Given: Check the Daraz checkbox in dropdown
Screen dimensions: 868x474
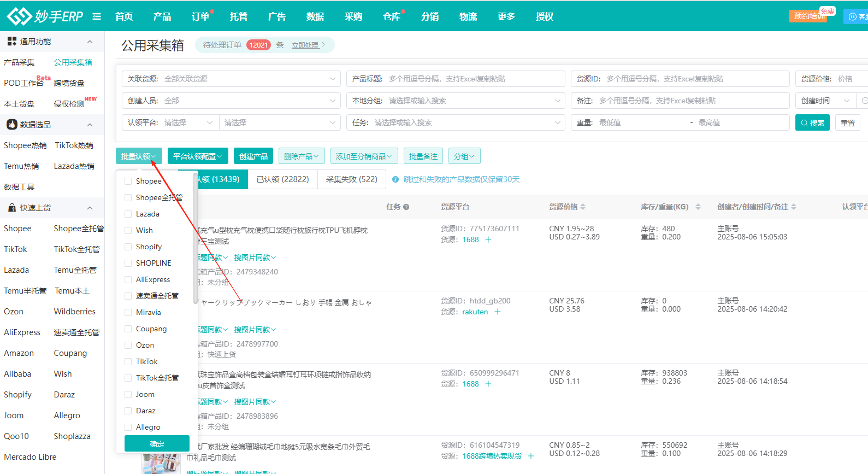Looking at the screenshot, I should [x=128, y=411].
